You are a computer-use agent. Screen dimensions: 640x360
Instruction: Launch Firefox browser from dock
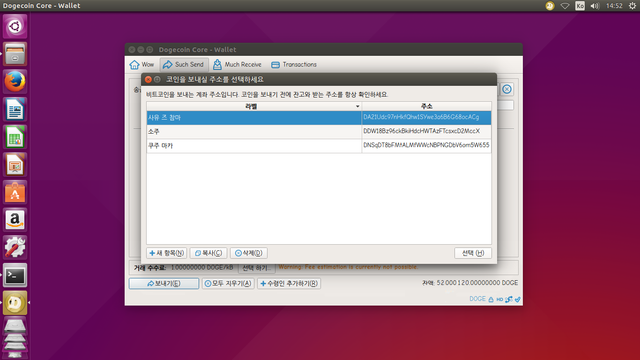click(x=15, y=81)
